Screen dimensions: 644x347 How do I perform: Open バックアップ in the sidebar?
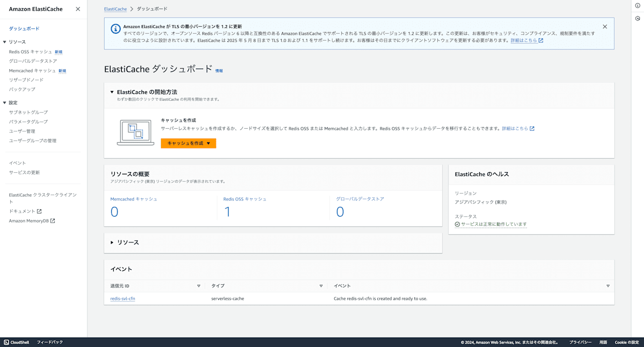pos(22,89)
